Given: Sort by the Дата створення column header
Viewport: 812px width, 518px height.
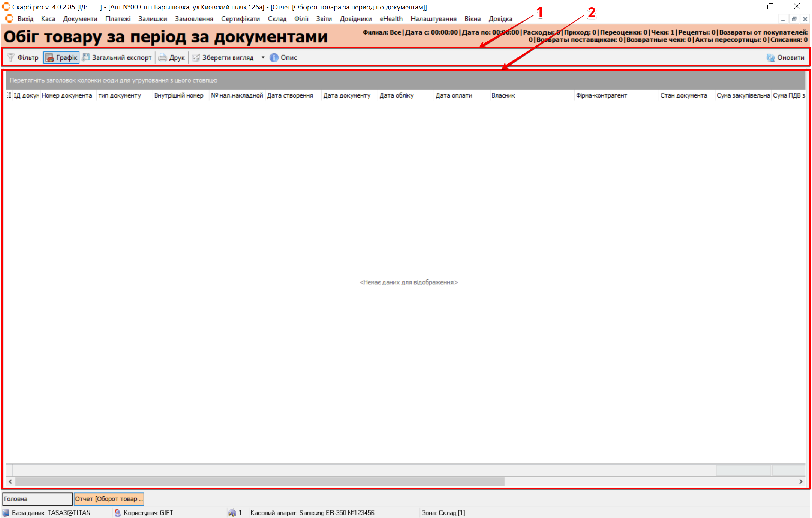Looking at the screenshot, I should tap(290, 95).
